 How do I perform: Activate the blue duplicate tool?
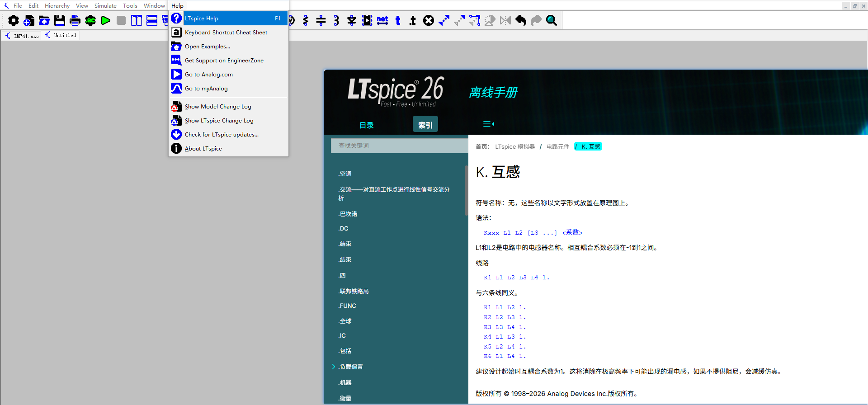coord(444,20)
